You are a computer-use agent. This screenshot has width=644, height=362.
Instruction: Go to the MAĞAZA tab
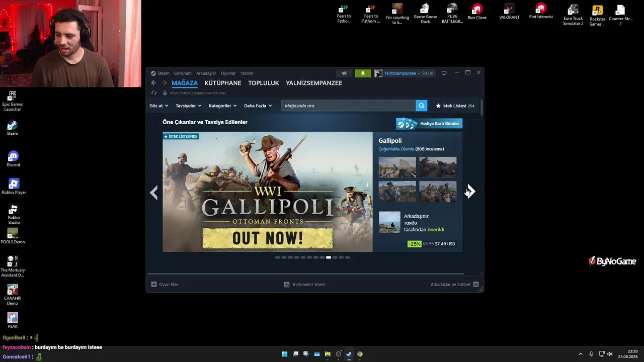coord(185,83)
